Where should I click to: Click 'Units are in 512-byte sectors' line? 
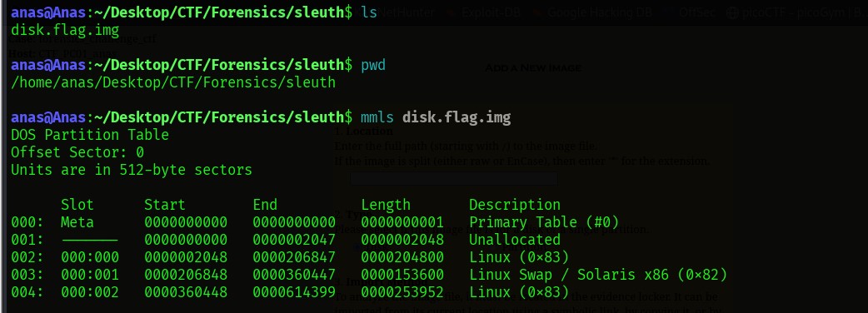pyautogui.click(x=131, y=170)
